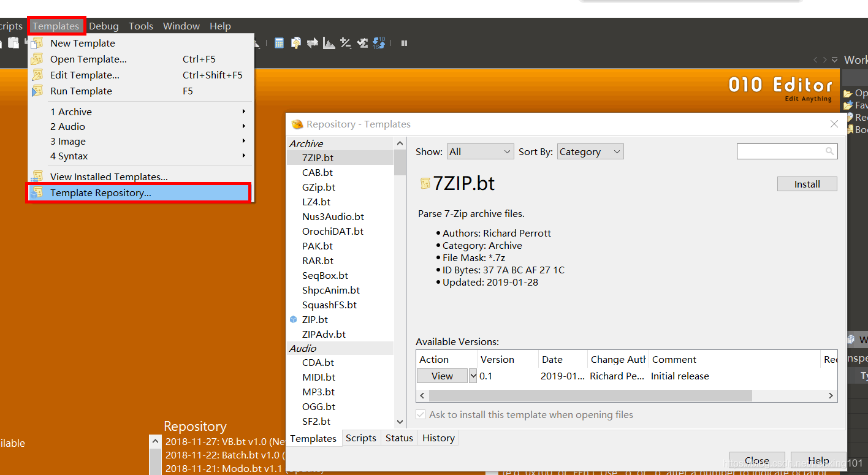Click the Hex Operations plus/minus icon
This screenshot has height=475, width=868.
click(346, 43)
